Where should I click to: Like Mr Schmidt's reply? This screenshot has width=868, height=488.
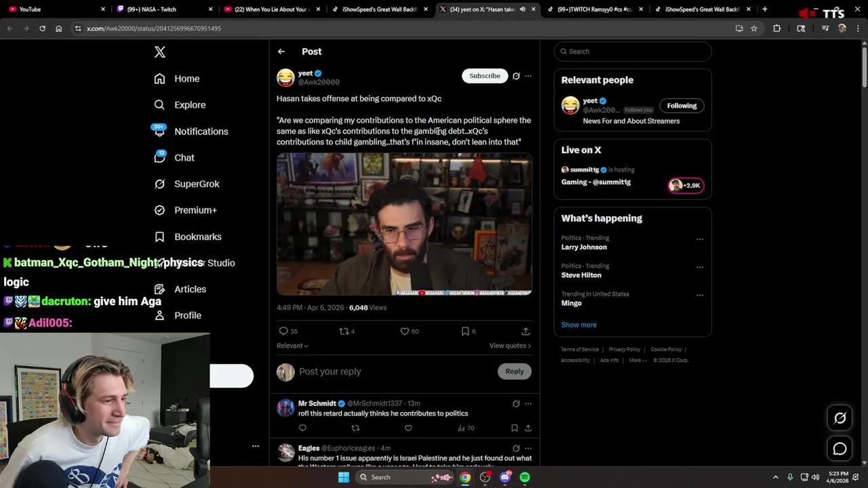click(x=408, y=428)
